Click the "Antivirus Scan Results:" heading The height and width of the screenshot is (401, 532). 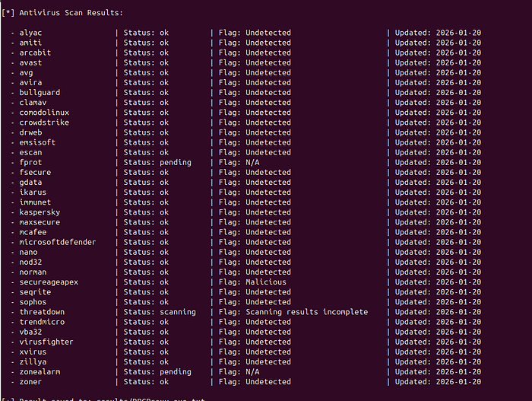coord(71,13)
